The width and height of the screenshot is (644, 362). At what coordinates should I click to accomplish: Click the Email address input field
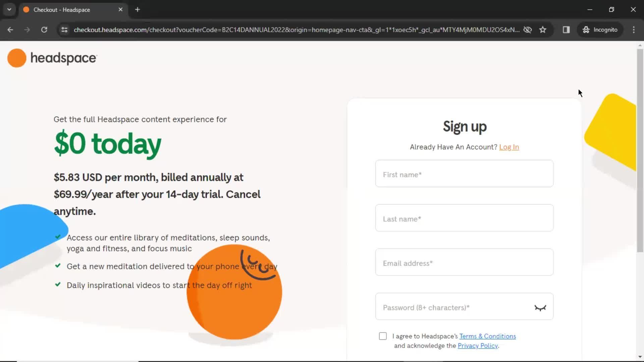tap(464, 263)
